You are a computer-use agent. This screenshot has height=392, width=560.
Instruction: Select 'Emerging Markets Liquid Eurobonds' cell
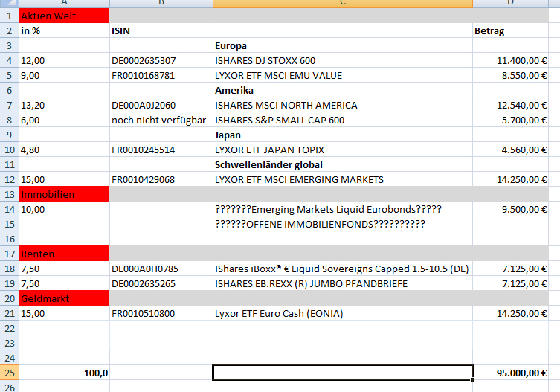pos(343,210)
